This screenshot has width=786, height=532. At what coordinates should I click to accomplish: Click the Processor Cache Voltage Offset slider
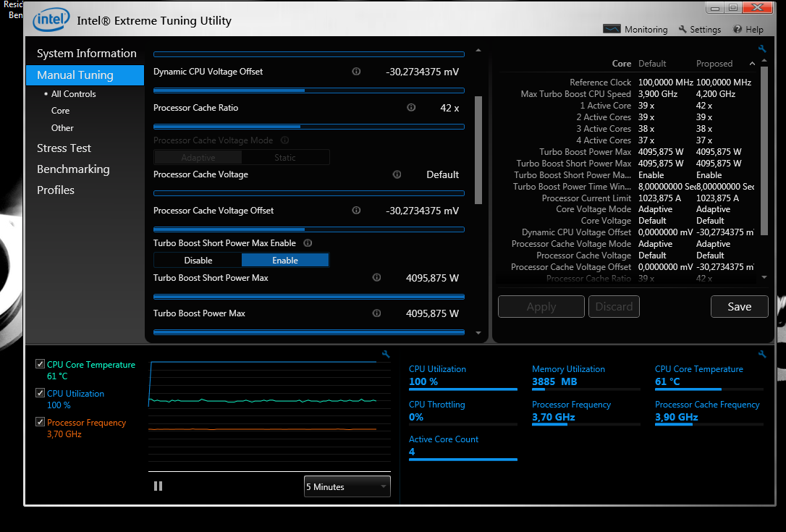[309, 229]
